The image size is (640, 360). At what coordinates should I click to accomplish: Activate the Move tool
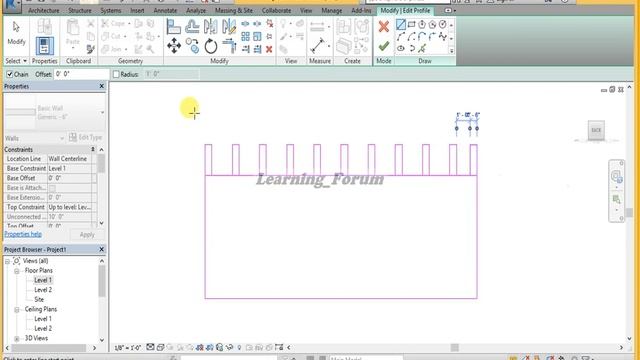click(173, 45)
